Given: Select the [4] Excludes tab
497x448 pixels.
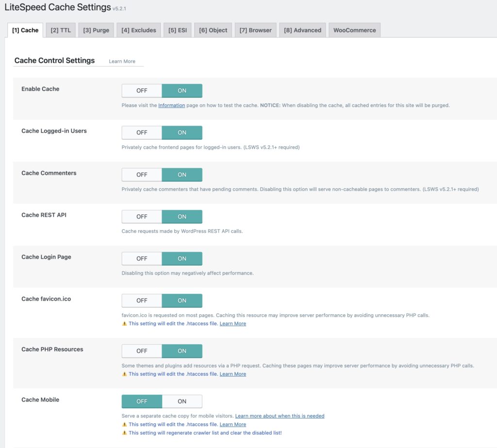Looking at the screenshot, I should click(x=138, y=31).
